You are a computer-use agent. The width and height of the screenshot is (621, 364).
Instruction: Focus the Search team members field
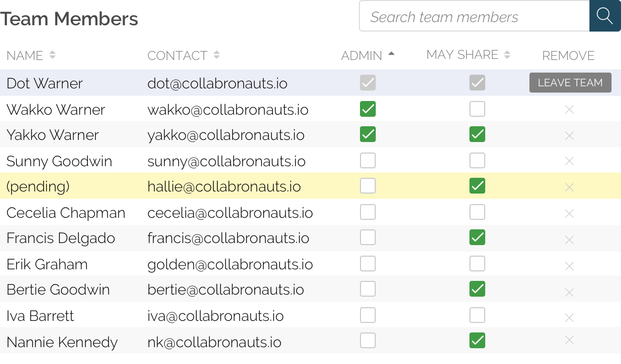[x=474, y=17]
